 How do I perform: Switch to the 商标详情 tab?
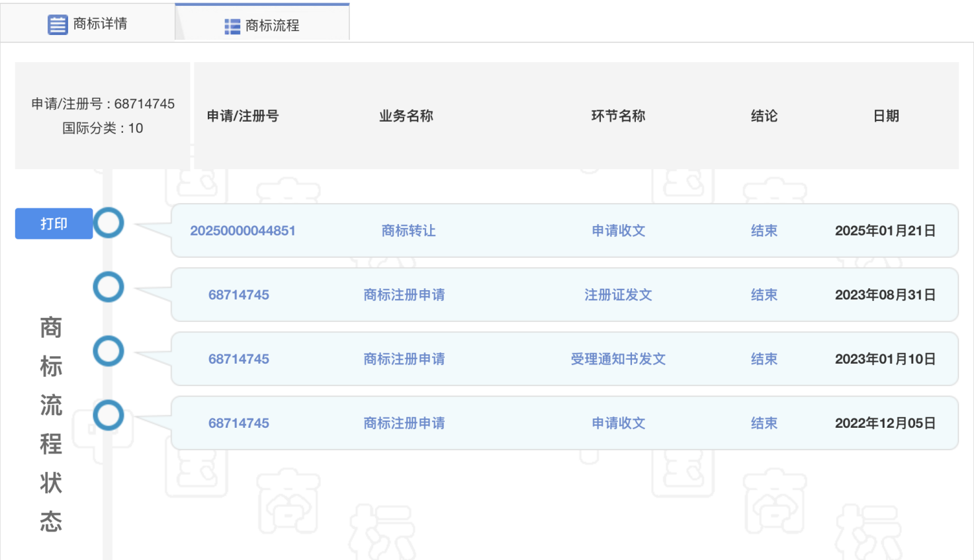pyautogui.click(x=88, y=24)
